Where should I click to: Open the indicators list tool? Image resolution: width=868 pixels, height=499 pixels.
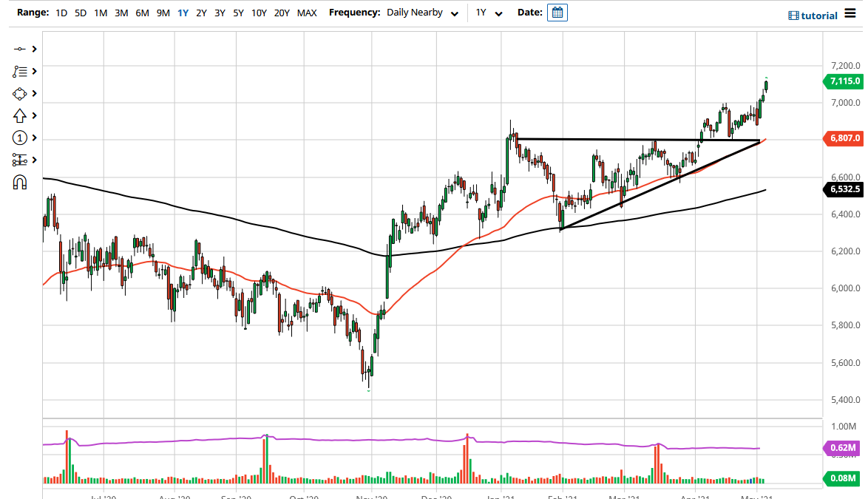coord(20,71)
